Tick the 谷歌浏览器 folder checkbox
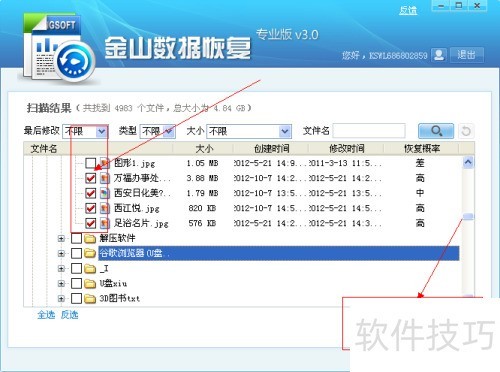 coord(76,253)
